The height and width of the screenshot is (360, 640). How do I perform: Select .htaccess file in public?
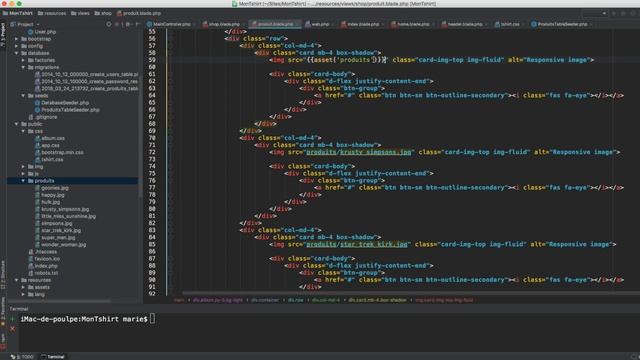43,252
